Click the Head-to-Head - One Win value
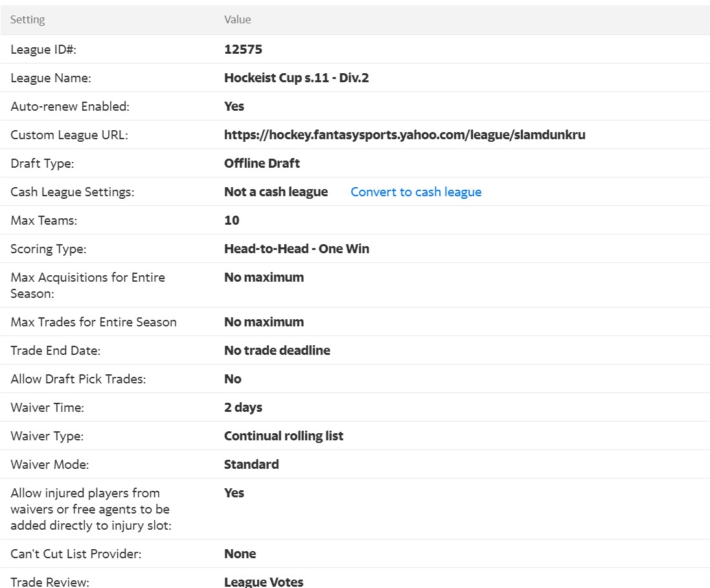Screen dimensions: 710x588 [x=296, y=249]
